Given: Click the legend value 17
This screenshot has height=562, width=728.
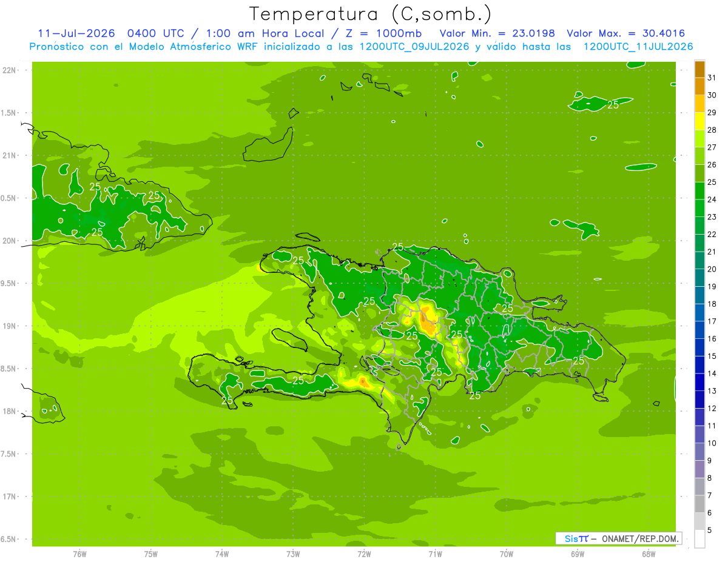Looking at the screenshot, I should (x=712, y=321).
